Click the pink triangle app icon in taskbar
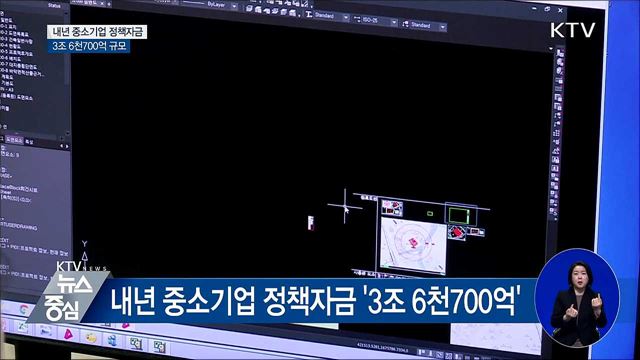Image resolution: width=640 pixels, height=360 pixels. click(68, 334)
